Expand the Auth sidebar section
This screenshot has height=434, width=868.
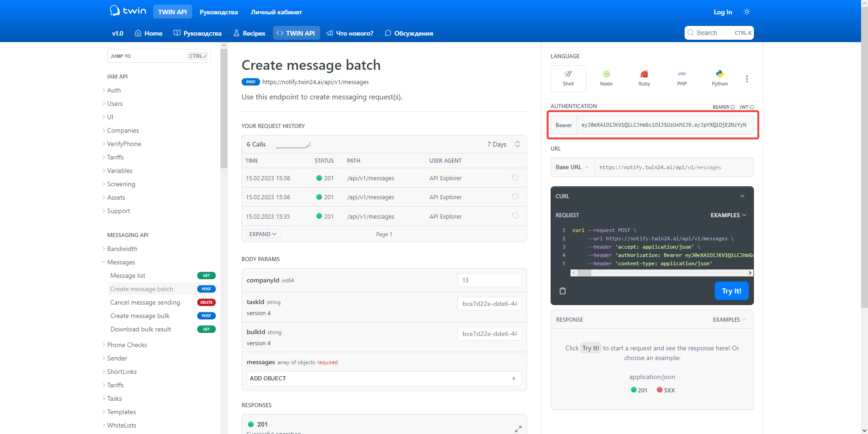(x=114, y=90)
